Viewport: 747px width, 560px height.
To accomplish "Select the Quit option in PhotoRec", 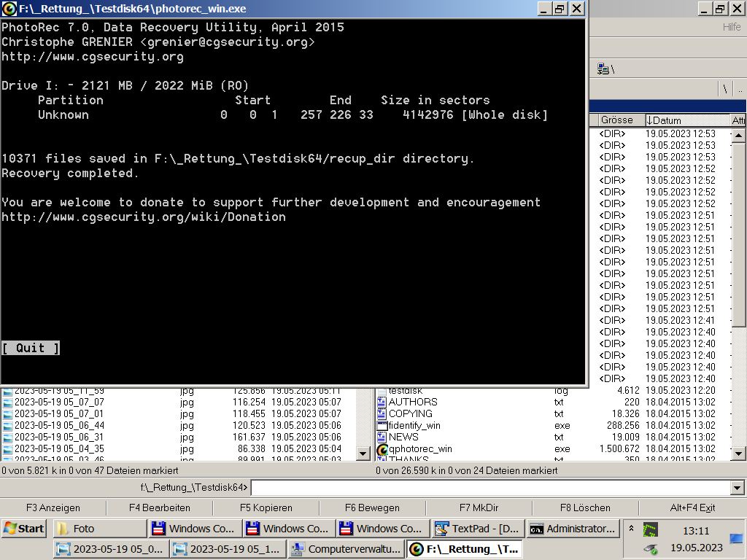I will [31, 348].
